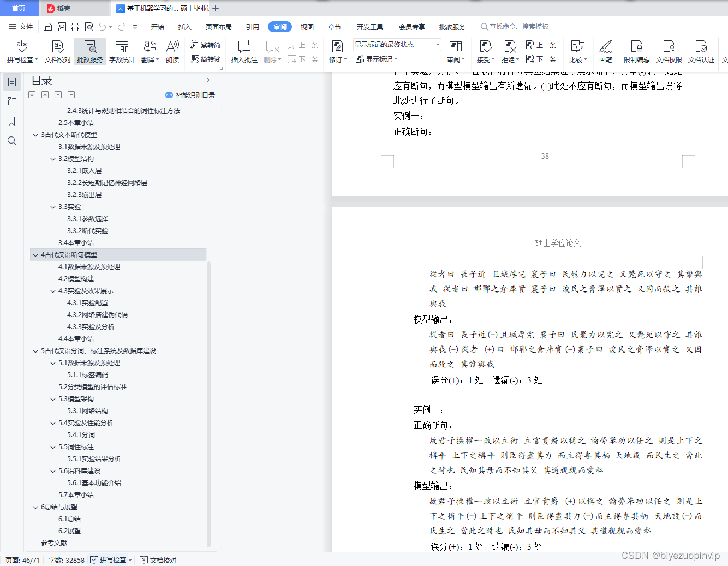The height and width of the screenshot is (566, 728).
Task: Collapse the 3古代文本断代模型 tree node
Action: (35, 135)
